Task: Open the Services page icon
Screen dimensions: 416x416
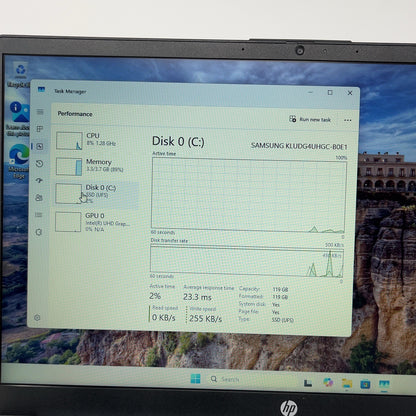Action: pos(38,232)
